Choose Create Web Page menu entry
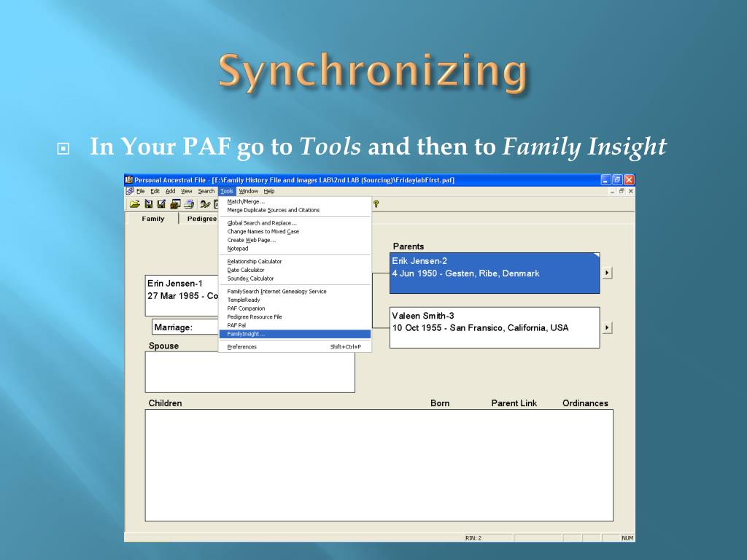 pos(295,240)
